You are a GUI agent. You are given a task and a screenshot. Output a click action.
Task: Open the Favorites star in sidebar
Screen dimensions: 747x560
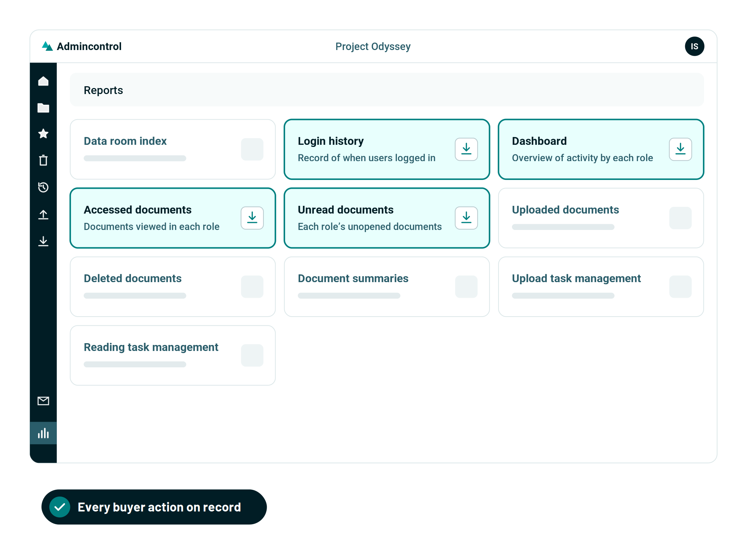(43, 134)
